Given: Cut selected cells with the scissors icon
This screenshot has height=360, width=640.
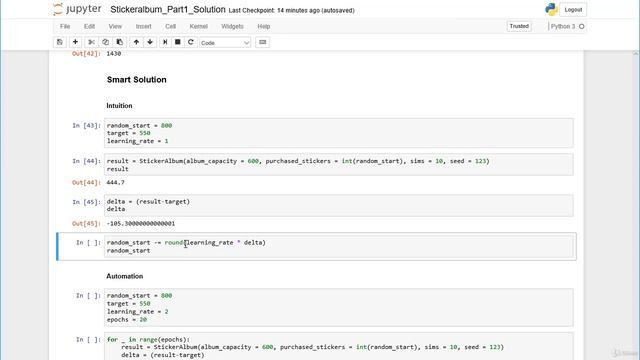Looking at the screenshot, I should 91,42.
